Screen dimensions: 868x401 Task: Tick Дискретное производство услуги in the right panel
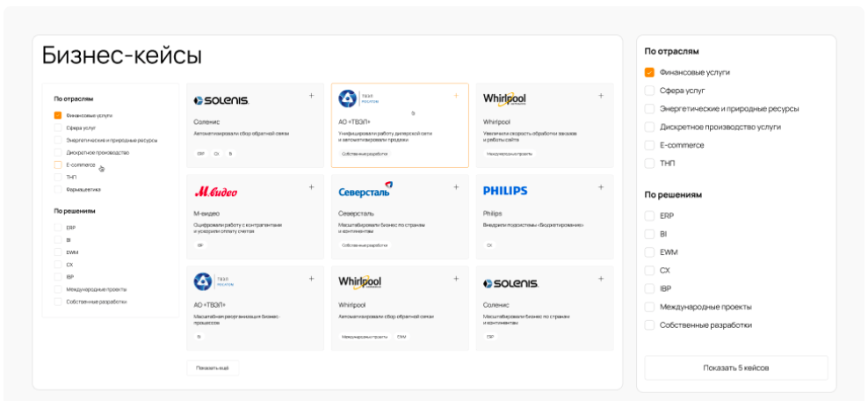pos(649,127)
